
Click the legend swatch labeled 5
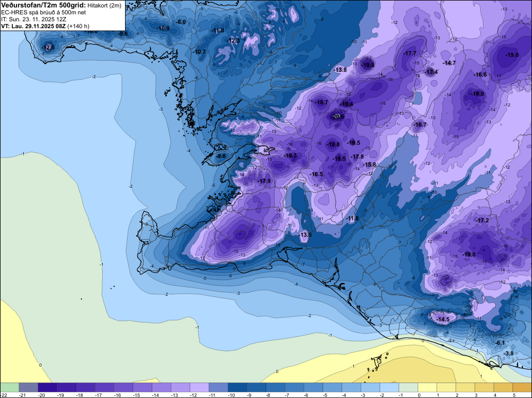[x=522, y=387]
